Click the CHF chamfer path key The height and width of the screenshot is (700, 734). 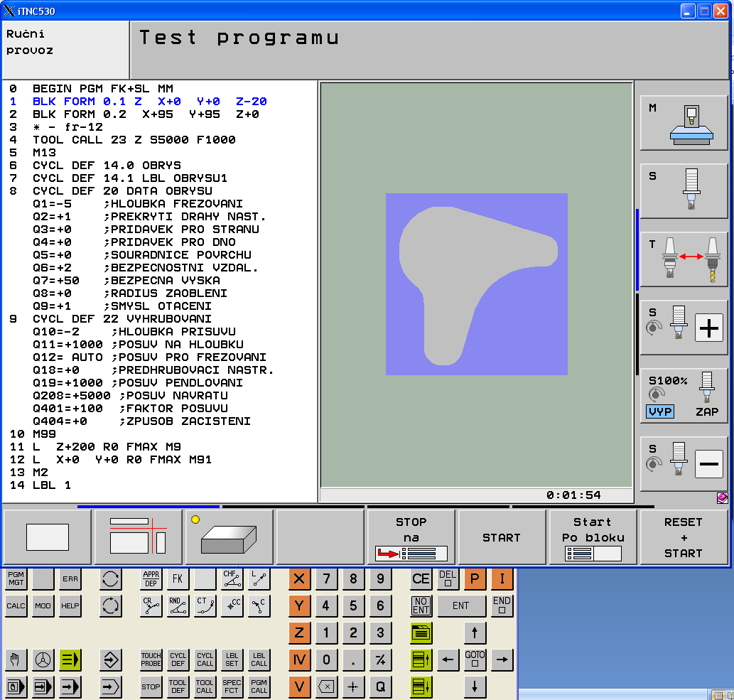[232, 578]
